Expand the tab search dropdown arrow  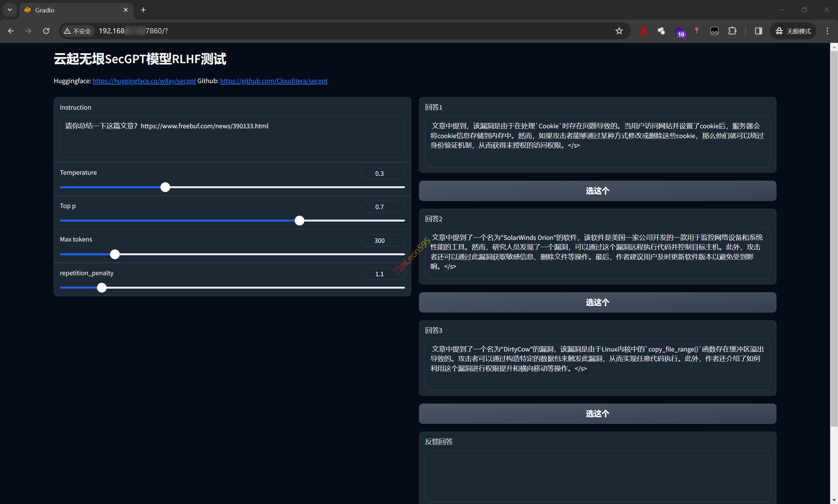click(x=9, y=10)
